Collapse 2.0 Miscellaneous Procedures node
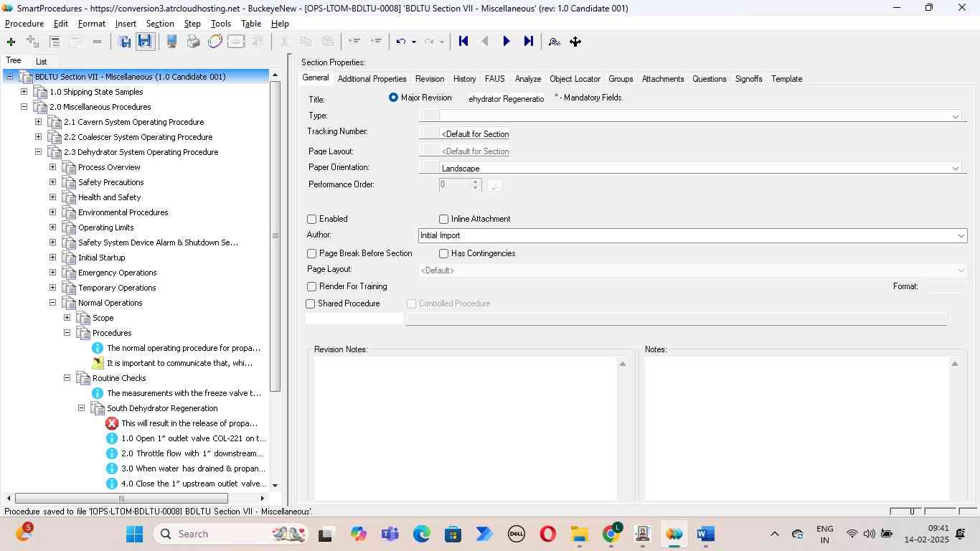The width and height of the screenshot is (980, 551). pos(24,107)
